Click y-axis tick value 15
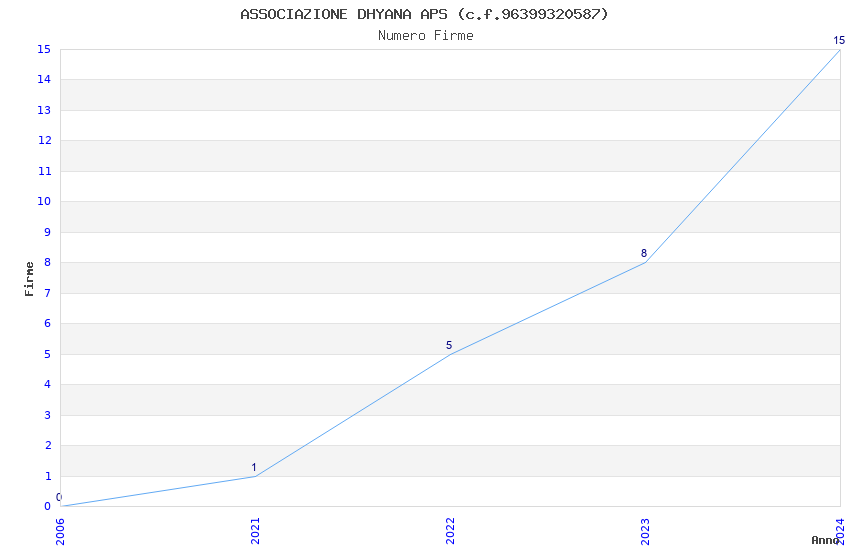This screenshot has width=850, height=550. click(x=44, y=49)
